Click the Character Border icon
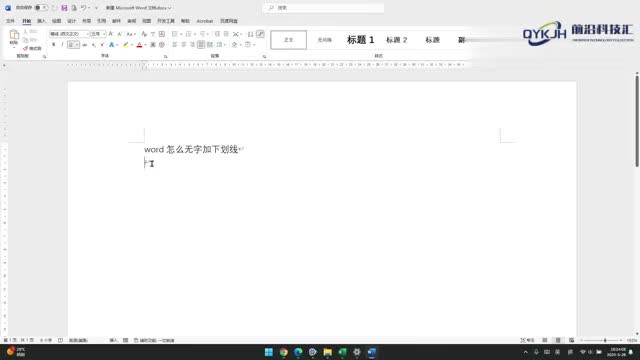The image size is (640, 360). click(162, 34)
